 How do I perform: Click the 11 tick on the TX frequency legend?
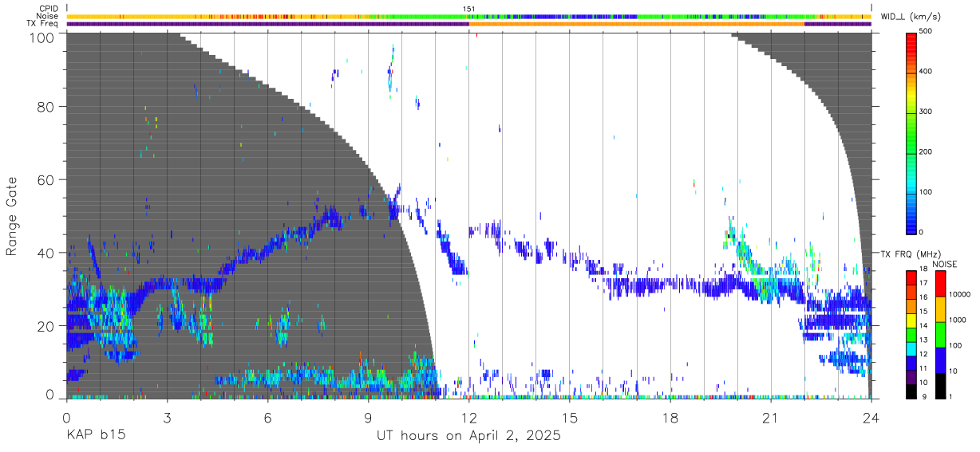coord(923,368)
